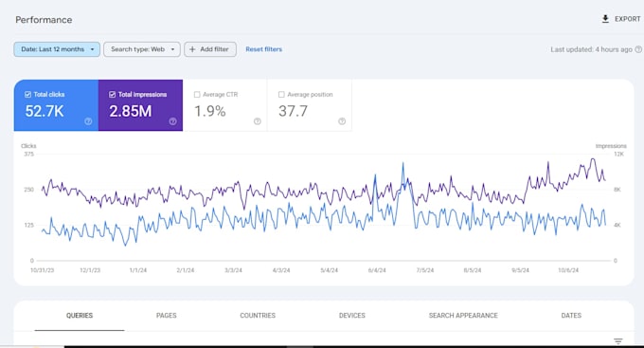Click the Export download icon

click(x=605, y=19)
